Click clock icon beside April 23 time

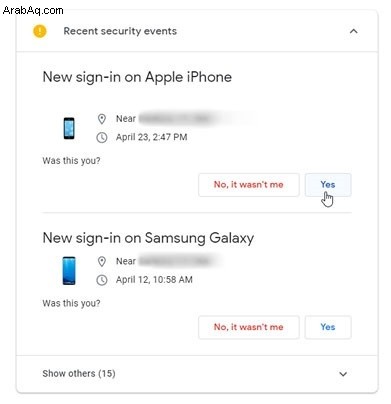coord(102,137)
